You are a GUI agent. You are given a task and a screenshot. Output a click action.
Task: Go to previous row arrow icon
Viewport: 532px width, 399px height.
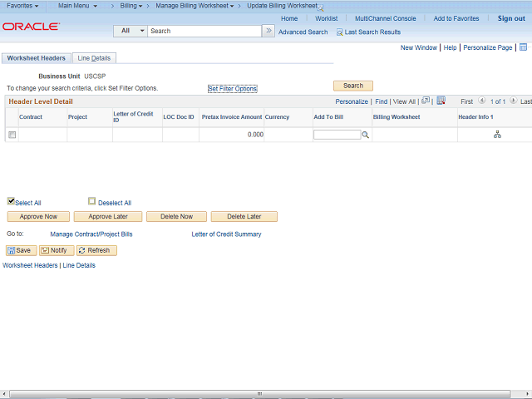pos(481,101)
